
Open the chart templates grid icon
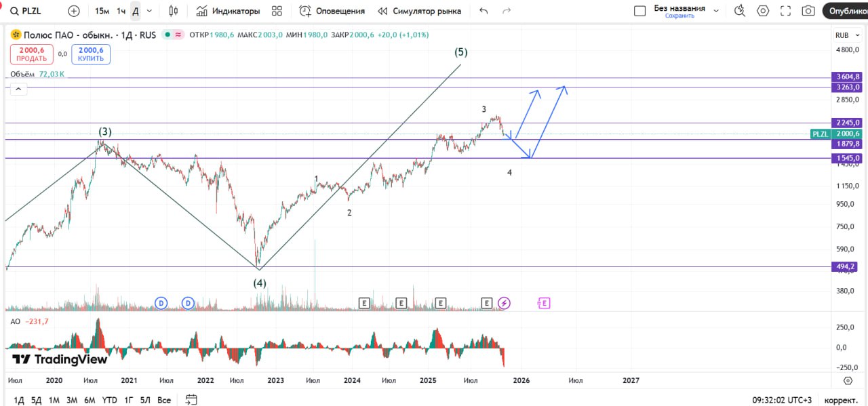pos(277,11)
